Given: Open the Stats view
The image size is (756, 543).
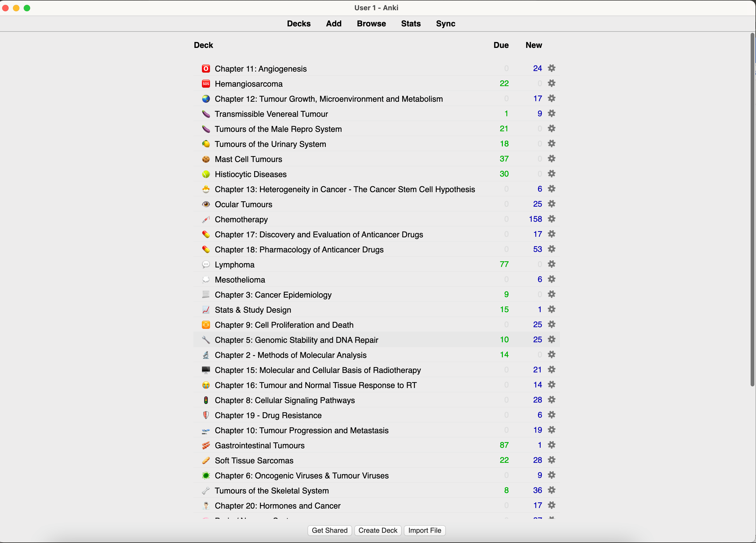Looking at the screenshot, I should pos(411,24).
